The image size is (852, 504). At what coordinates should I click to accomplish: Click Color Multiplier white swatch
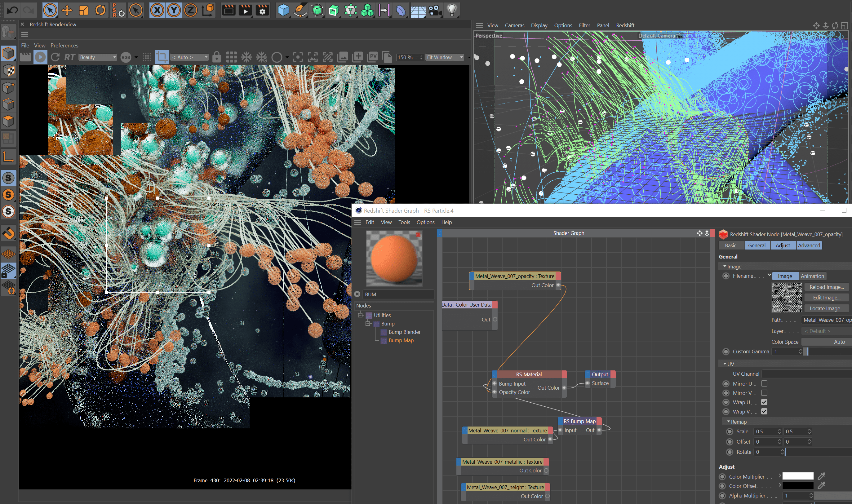point(798,476)
